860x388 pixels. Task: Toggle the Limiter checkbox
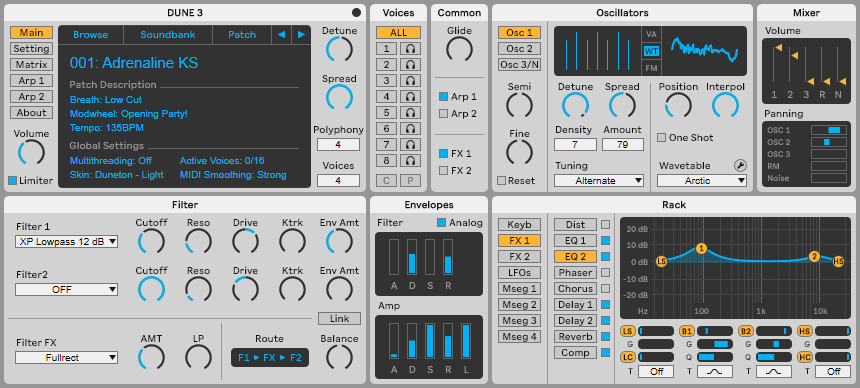pyautogui.click(x=12, y=181)
